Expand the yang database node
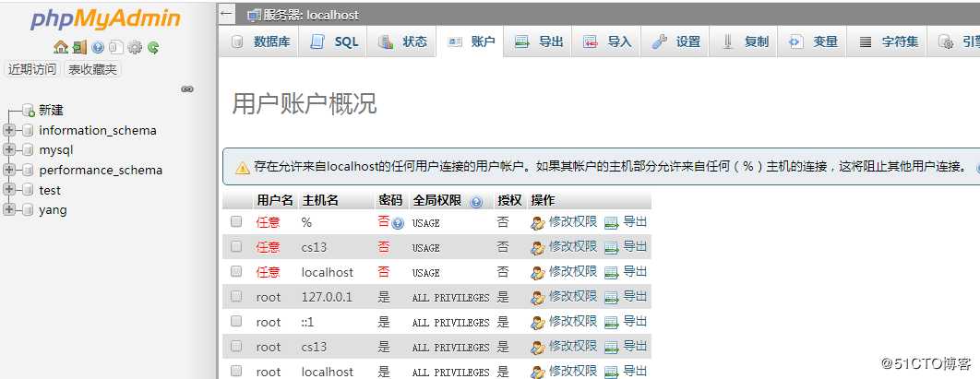Screen dimensions: 980x379 click(x=8, y=210)
